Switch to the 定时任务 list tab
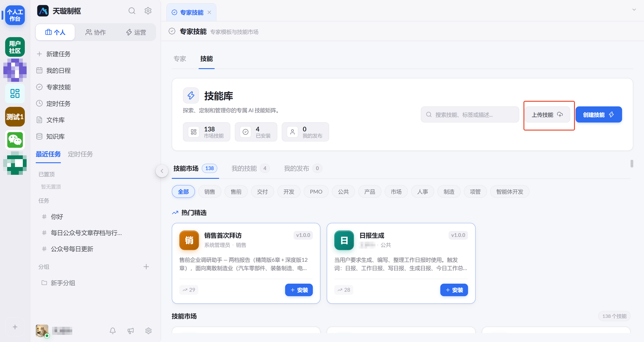The height and width of the screenshot is (342, 644). [80, 154]
